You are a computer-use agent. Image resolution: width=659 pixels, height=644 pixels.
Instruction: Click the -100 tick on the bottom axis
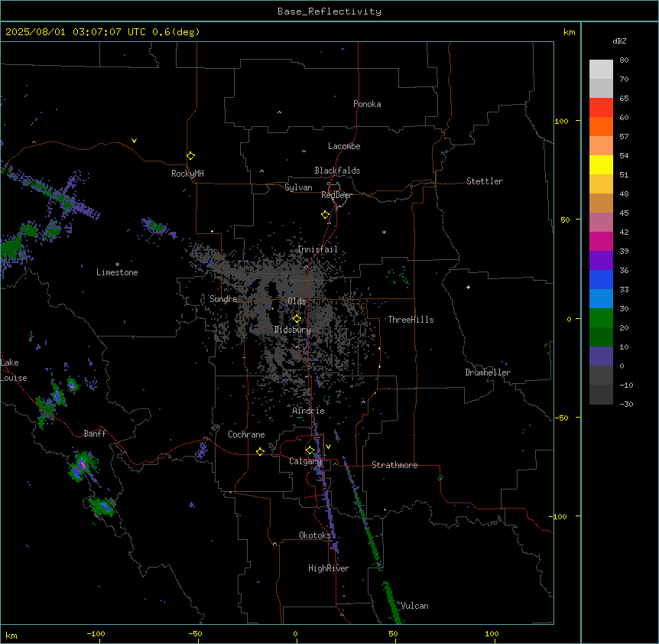pos(96,633)
